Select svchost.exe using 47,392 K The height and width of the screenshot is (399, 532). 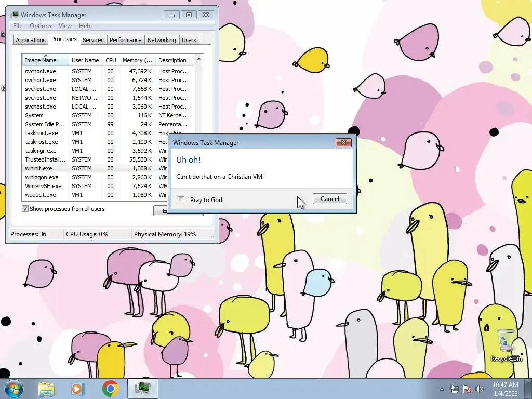point(109,71)
